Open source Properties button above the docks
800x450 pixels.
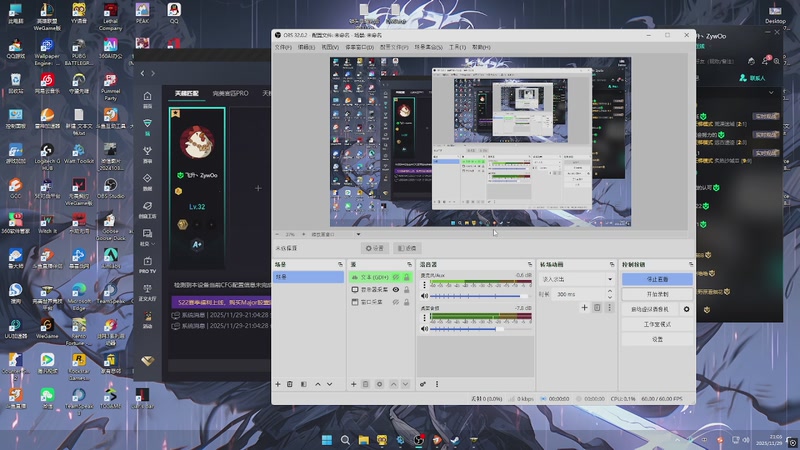(374, 248)
